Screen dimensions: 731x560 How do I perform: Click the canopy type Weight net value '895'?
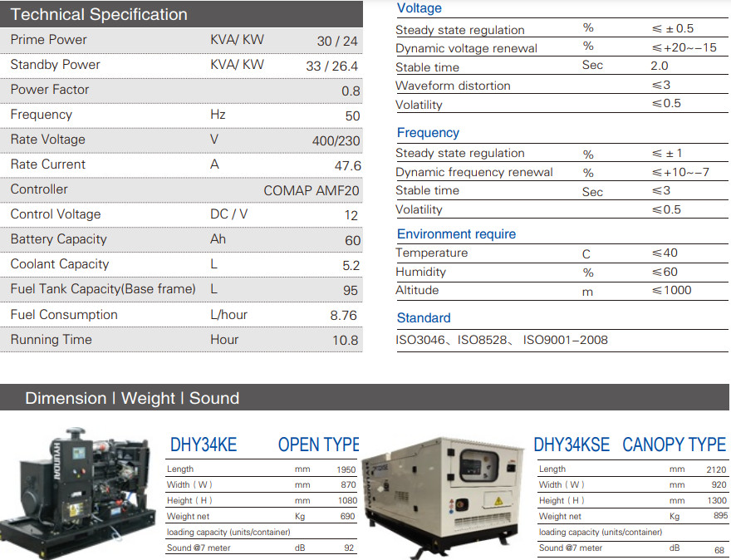720,516
